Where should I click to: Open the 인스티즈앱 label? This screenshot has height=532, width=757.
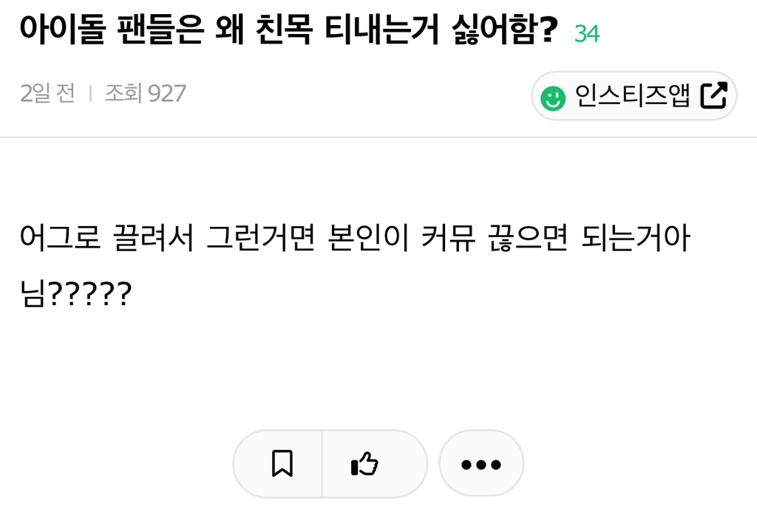pos(632,97)
